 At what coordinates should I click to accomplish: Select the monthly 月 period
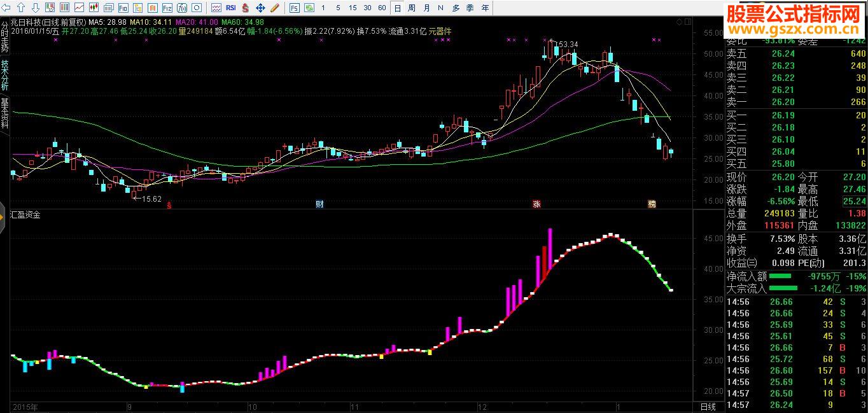426,8
